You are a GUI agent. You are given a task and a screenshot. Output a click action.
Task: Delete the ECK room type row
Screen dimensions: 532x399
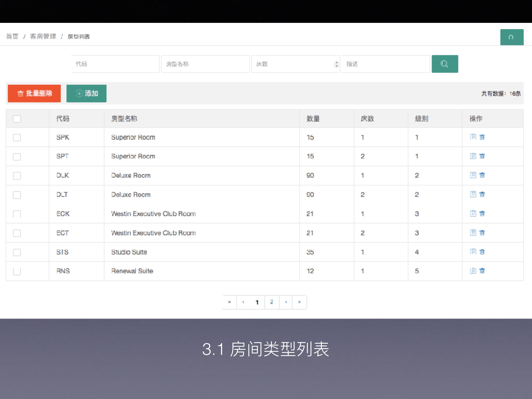click(x=482, y=213)
